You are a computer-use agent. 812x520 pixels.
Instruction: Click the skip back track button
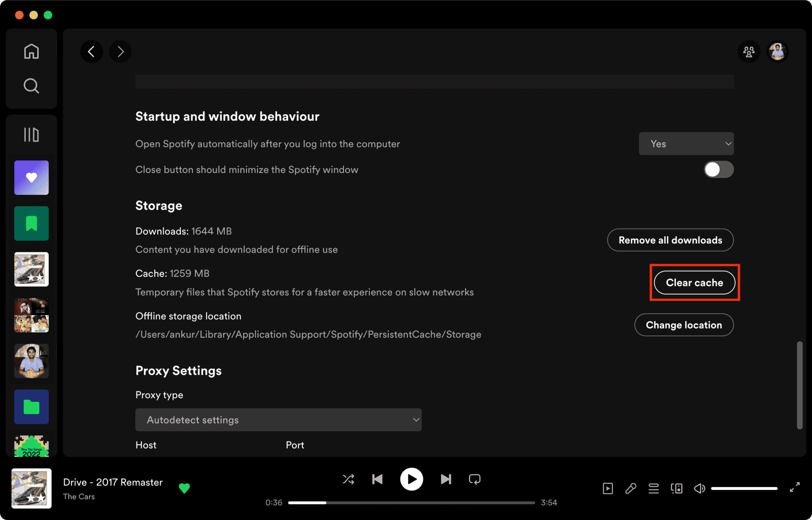(378, 479)
